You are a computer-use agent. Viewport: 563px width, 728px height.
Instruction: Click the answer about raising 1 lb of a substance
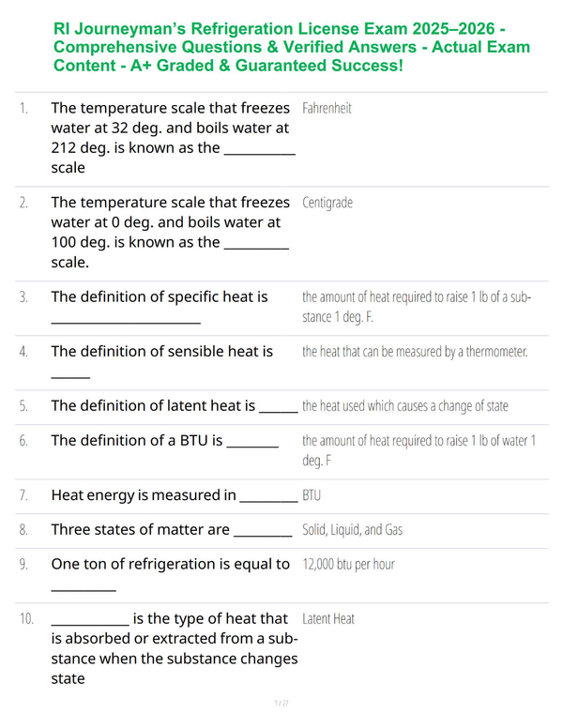point(417,307)
